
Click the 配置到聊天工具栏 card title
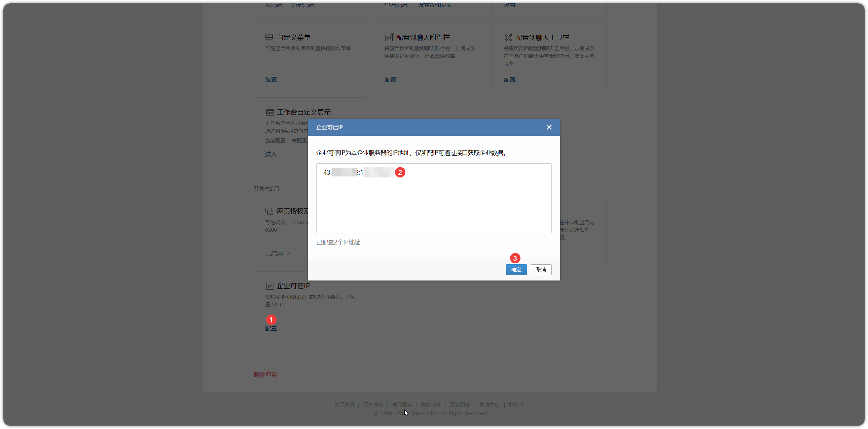point(542,37)
